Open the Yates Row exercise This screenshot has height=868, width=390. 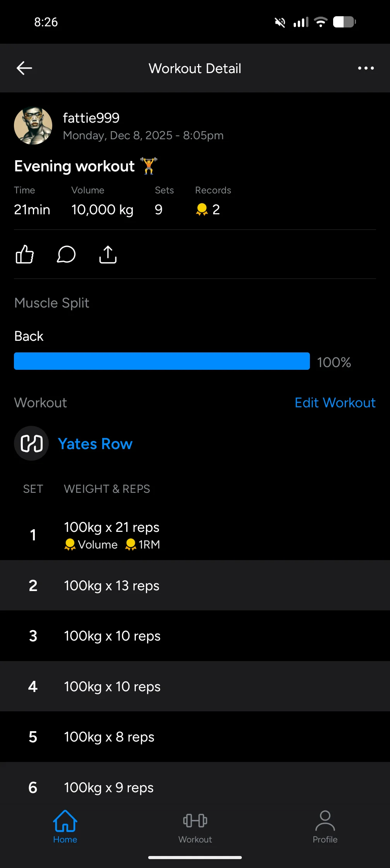(95, 444)
